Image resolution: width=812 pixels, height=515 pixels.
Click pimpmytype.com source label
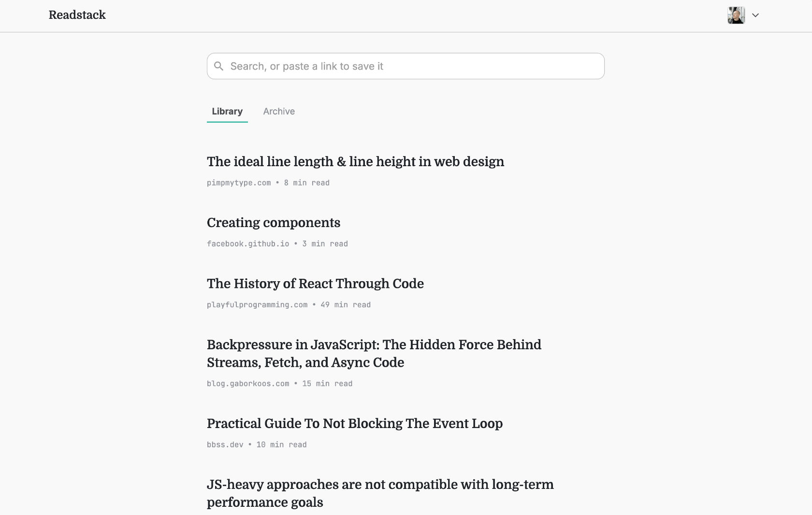[239, 183]
